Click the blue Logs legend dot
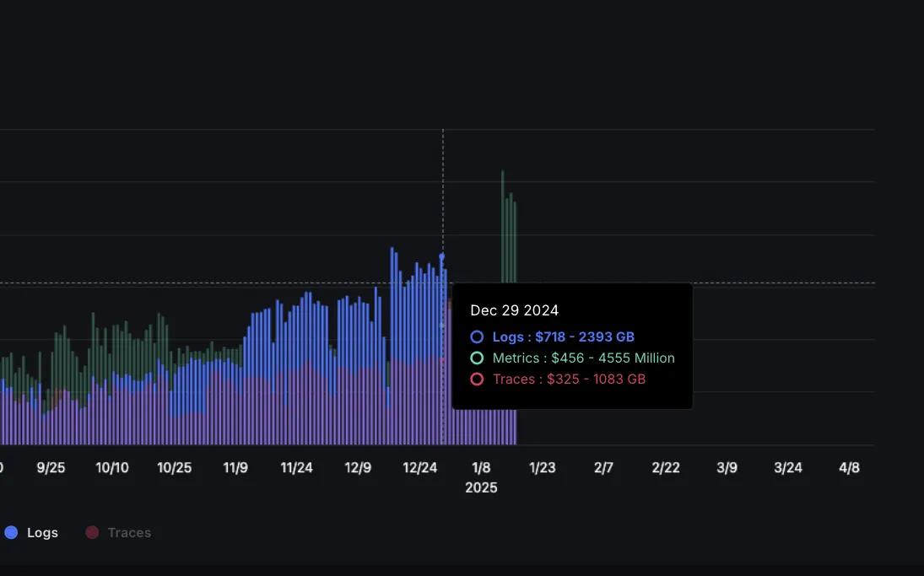This screenshot has width=924, height=576. pos(11,532)
